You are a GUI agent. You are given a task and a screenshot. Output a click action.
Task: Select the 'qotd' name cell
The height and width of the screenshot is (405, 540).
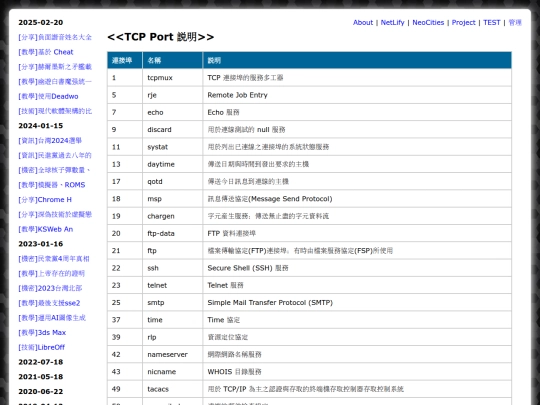coord(173,181)
